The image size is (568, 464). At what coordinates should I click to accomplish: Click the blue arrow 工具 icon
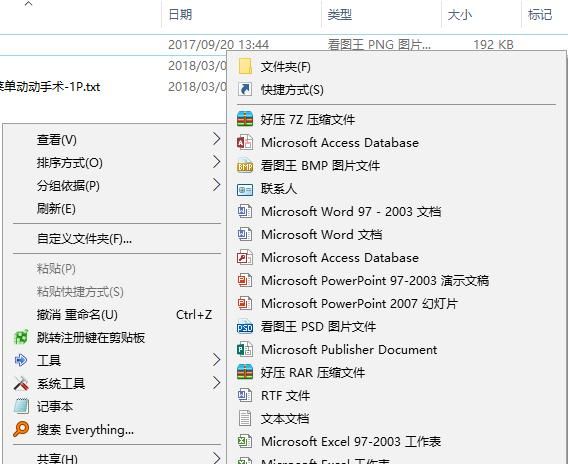(x=21, y=360)
